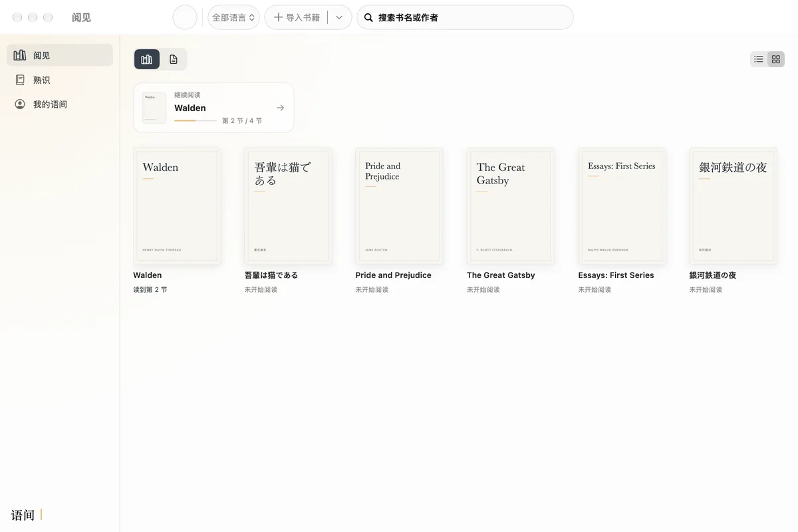Open the 全部语言 language filter dropdown
The image size is (798, 532).
[x=233, y=17]
